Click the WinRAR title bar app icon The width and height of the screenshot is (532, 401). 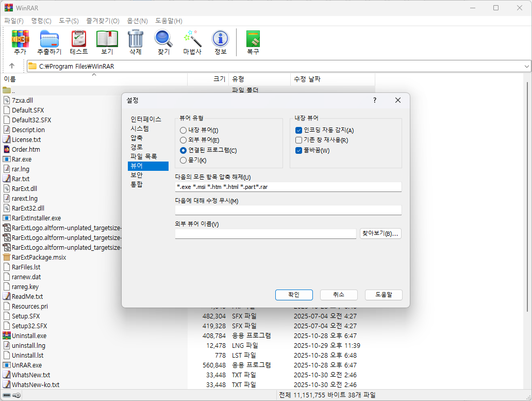[x=8, y=7]
